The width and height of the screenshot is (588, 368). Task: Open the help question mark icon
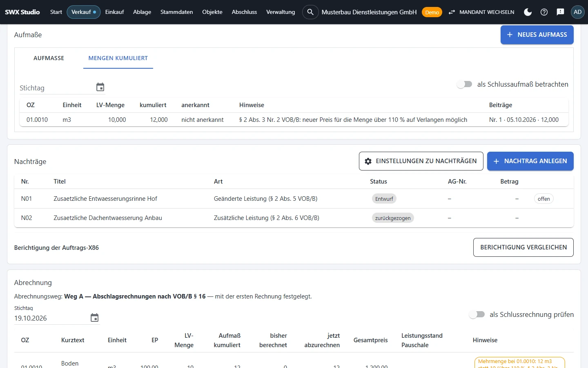pos(544,12)
